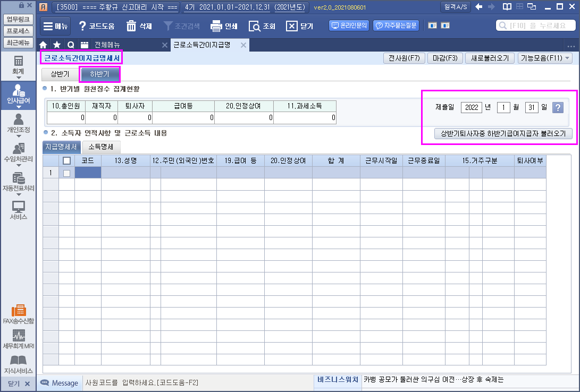The image size is (580, 392).
Task: Click the submission month field
Action: tap(503, 107)
